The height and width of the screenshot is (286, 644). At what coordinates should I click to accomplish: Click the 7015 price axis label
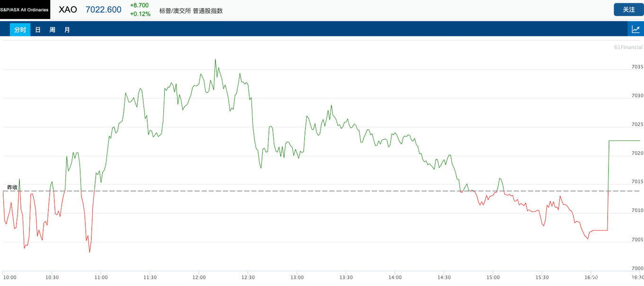(637, 181)
